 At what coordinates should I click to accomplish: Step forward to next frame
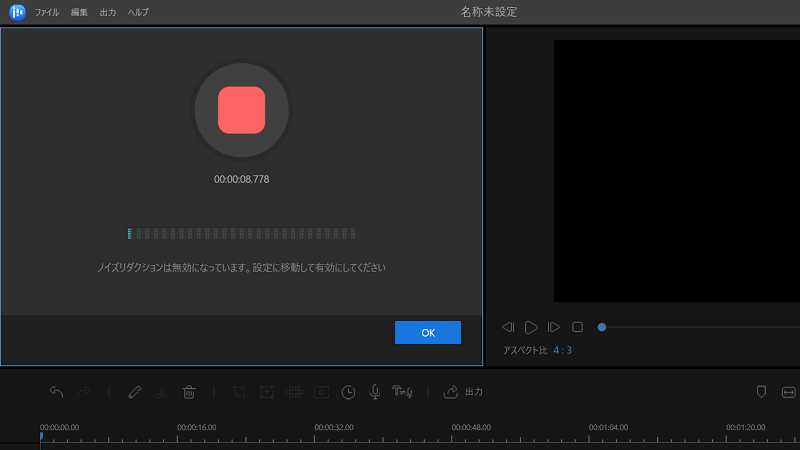point(554,327)
